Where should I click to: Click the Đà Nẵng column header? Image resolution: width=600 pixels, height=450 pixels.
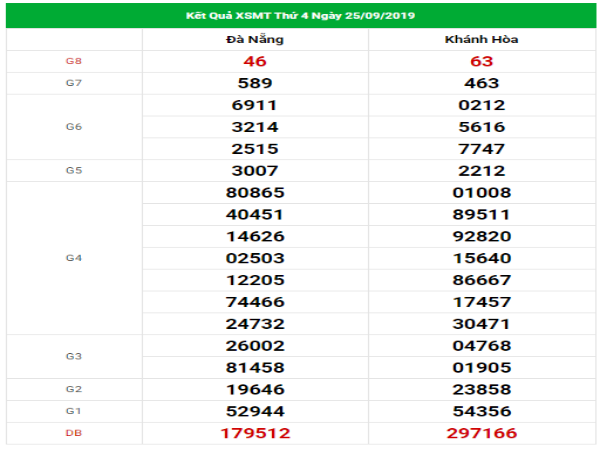(x=256, y=39)
